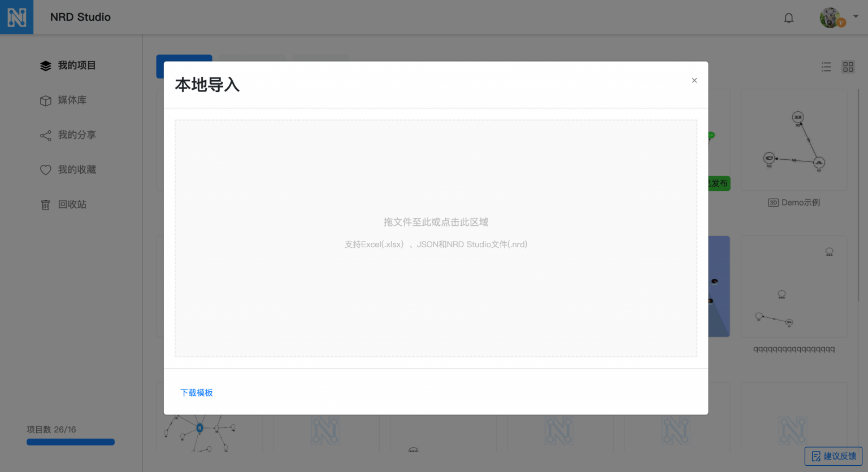This screenshot has height=472, width=868.
Task: Click the 媒体库 cube icon
Action: [45, 100]
